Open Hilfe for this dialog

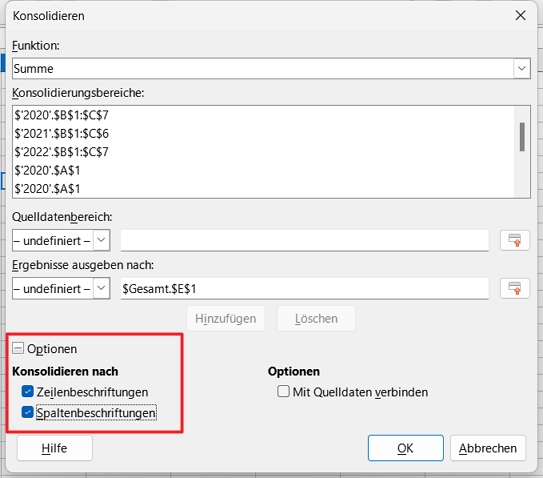coord(55,448)
